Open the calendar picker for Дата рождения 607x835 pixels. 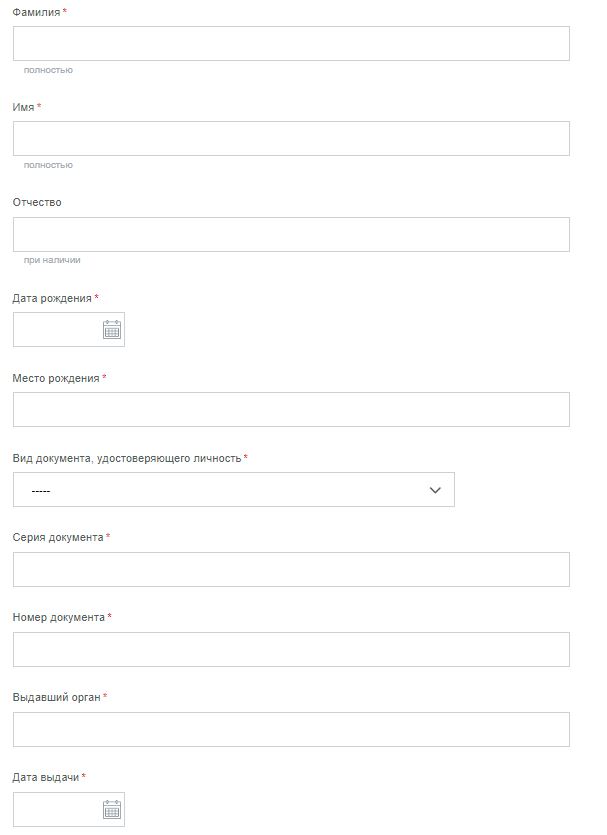pyautogui.click(x=112, y=330)
